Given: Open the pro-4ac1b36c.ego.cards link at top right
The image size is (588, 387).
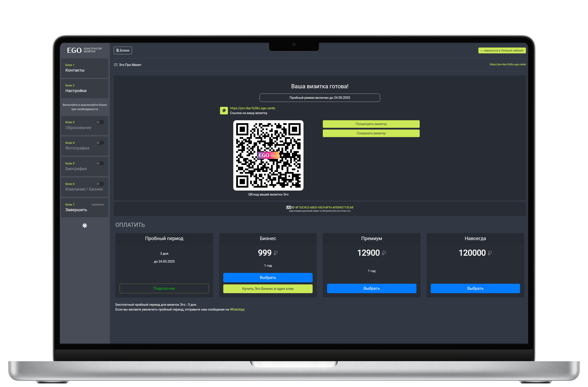Looking at the screenshot, I should (508, 64).
